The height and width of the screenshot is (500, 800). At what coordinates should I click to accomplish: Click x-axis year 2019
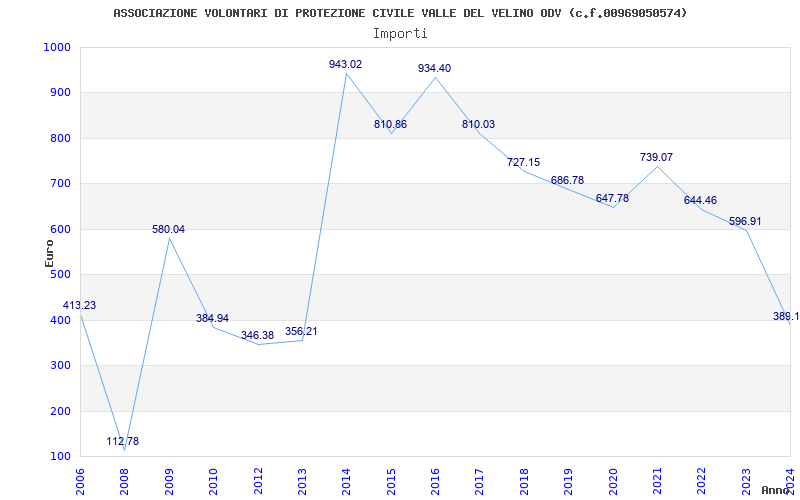[x=568, y=482]
